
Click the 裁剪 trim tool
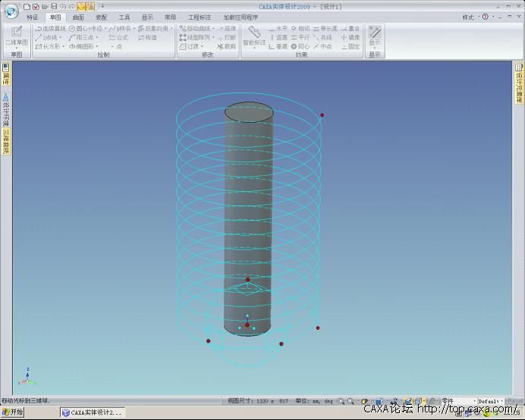point(227,46)
